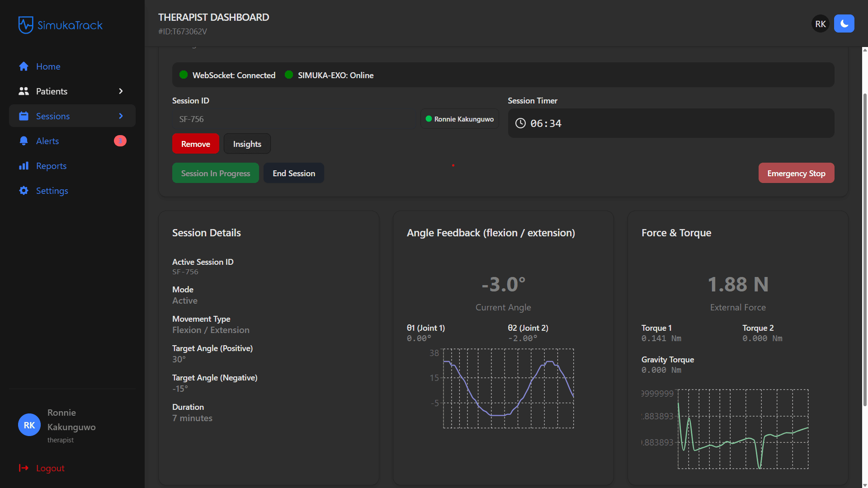
Task: Click the Settings gear icon
Action: [x=24, y=191]
